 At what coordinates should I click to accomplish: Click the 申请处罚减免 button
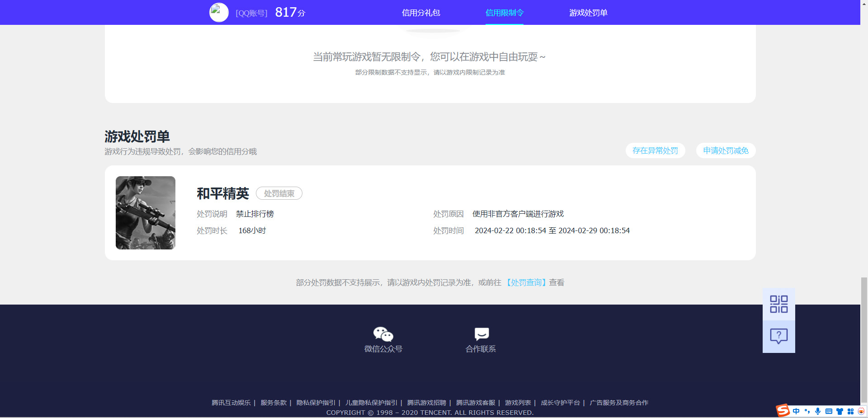pos(726,150)
